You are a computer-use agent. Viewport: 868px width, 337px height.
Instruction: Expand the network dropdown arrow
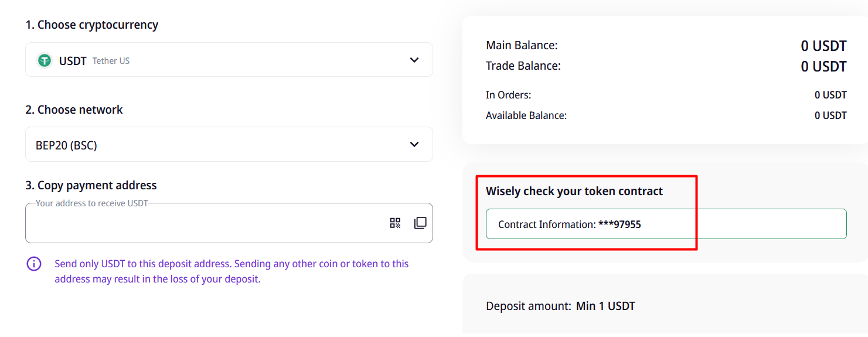pyautogui.click(x=414, y=144)
